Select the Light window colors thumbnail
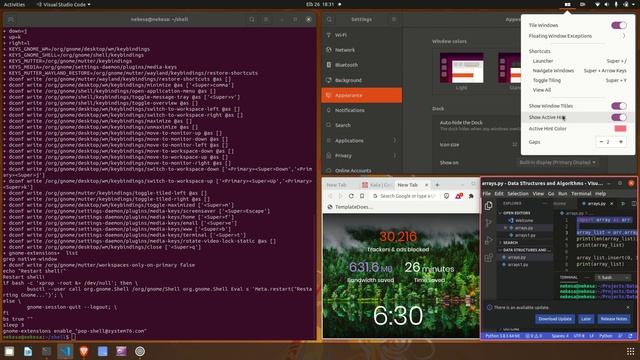Image resolution: width=640 pixels, height=360 pixels. coord(462,68)
